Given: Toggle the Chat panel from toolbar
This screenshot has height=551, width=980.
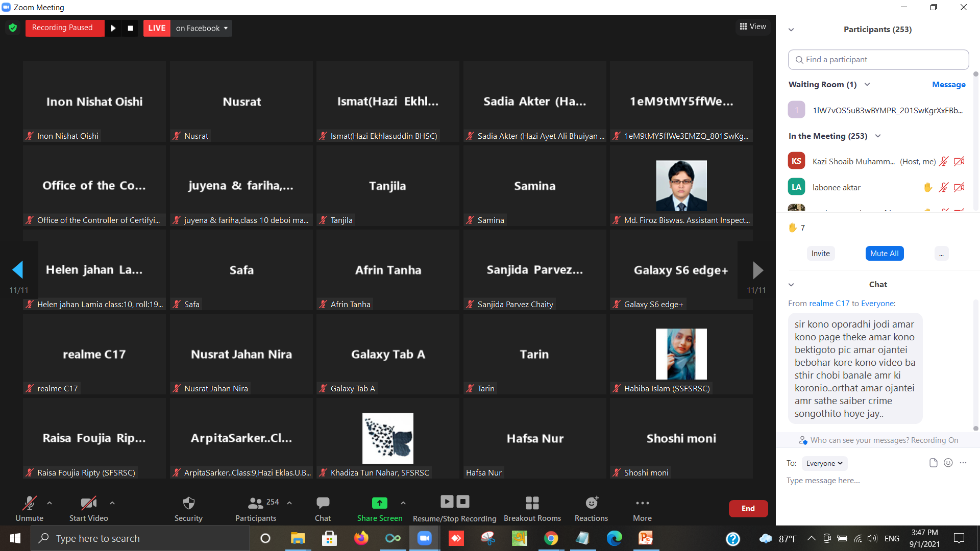Looking at the screenshot, I should [x=323, y=509].
